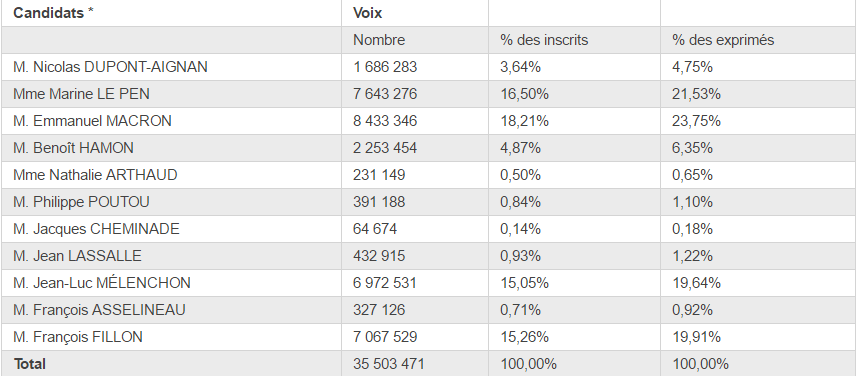The height and width of the screenshot is (376, 858).
Task: Click M. Jean LASSALLE's name
Action: coord(77,256)
